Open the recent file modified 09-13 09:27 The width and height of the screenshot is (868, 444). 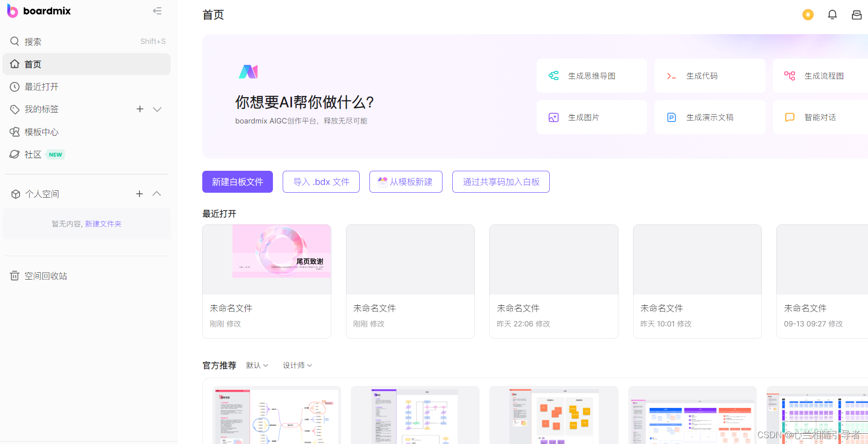(822, 281)
